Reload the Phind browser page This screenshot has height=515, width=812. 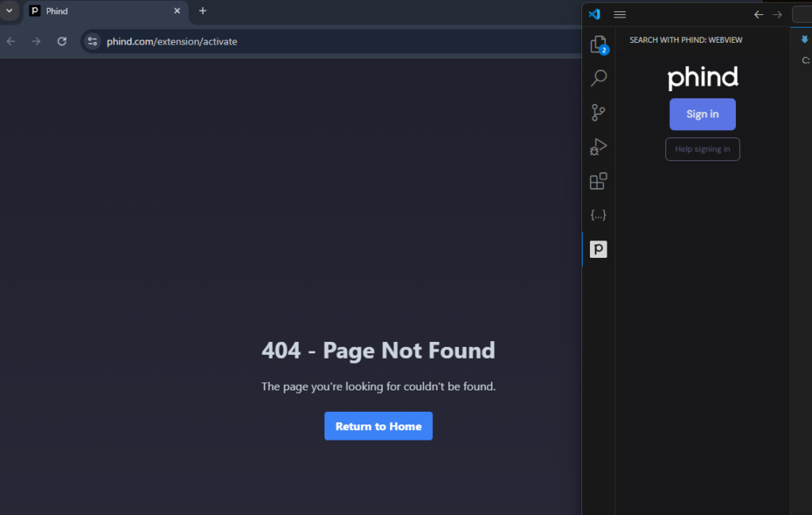coord(62,41)
